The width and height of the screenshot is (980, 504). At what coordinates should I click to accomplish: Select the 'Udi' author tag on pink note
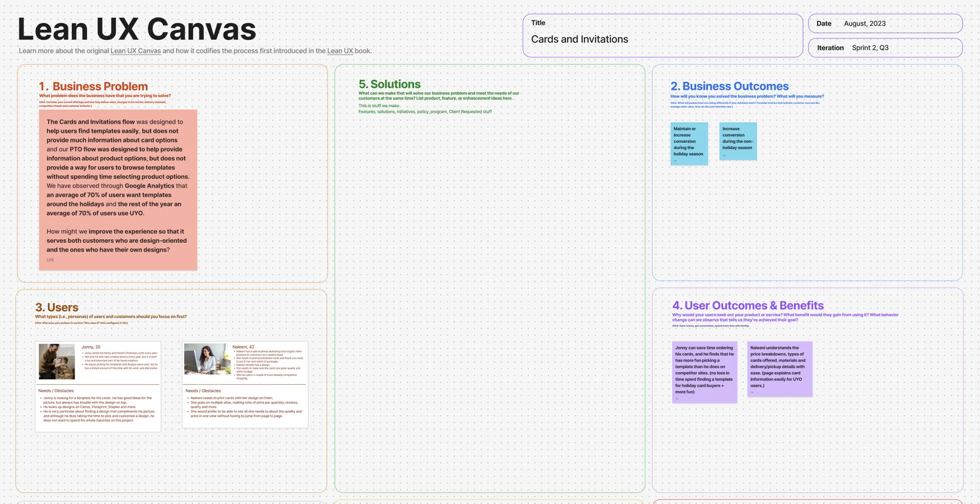(50, 260)
